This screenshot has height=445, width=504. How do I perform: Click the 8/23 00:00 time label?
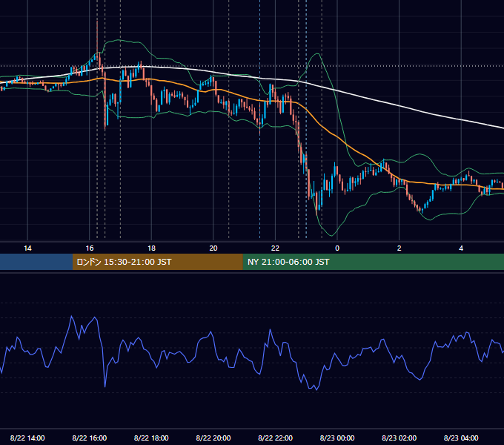[337, 438]
